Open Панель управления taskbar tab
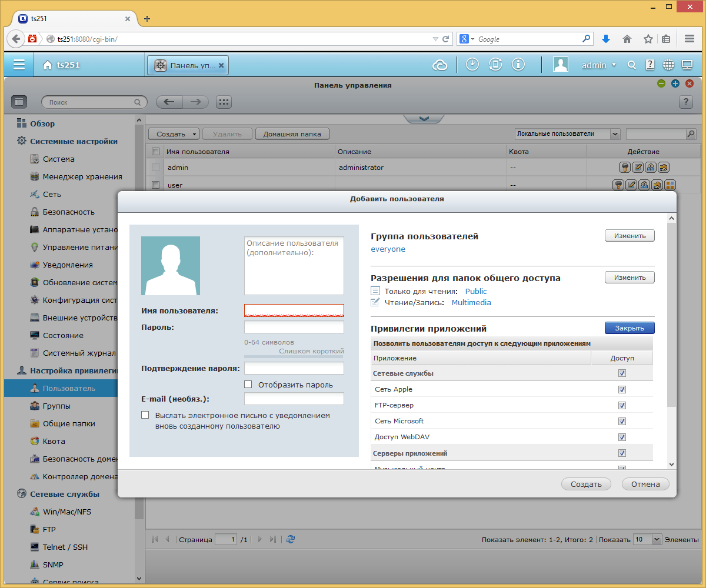Viewport: 706px width, 588px height. pyautogui.click(x=187, y=65)
